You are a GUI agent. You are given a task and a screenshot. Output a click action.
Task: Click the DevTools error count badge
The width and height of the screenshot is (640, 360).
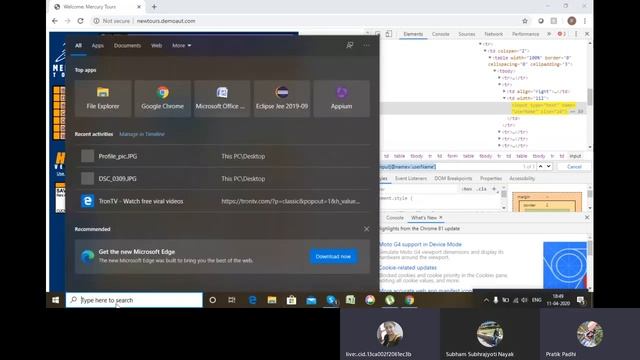coord(562,34)
